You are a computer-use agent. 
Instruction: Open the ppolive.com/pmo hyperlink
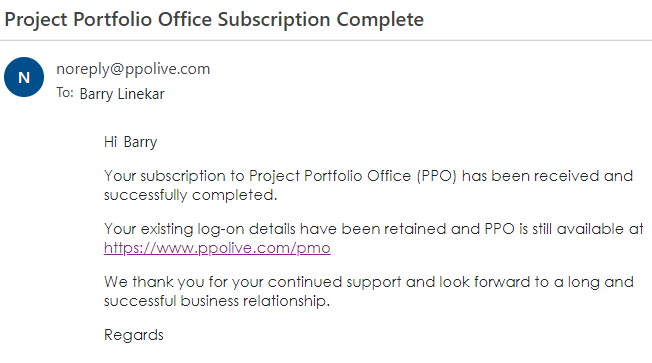click(217, 248)
